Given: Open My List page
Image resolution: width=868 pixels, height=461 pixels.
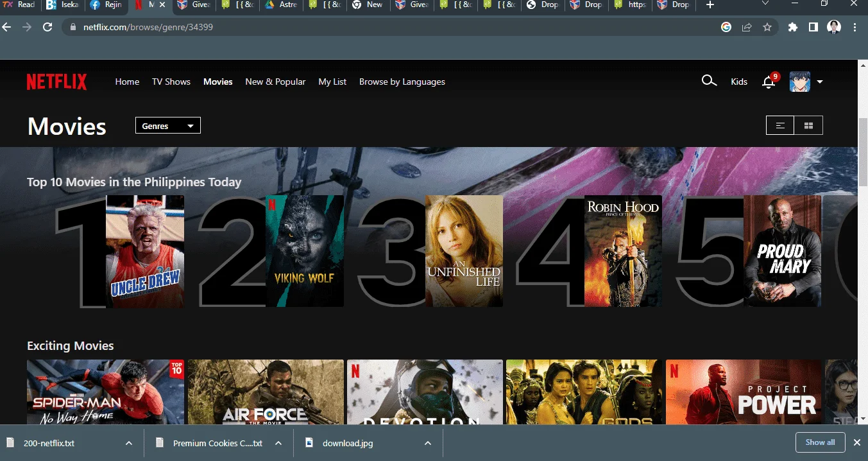Looking at the screenshot, I should coord(332,82).
